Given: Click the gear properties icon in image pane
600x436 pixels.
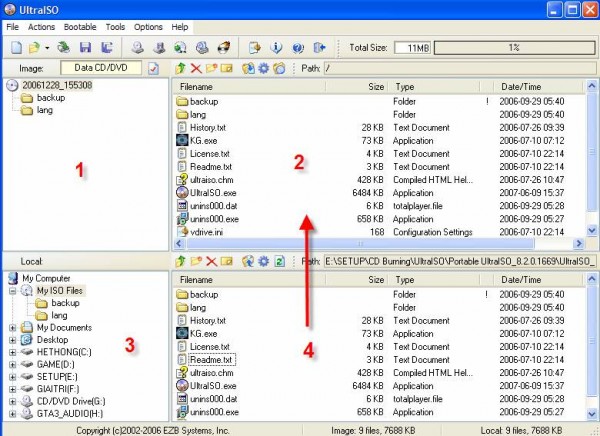Looking at the screenshot, I should coord(264,69).
